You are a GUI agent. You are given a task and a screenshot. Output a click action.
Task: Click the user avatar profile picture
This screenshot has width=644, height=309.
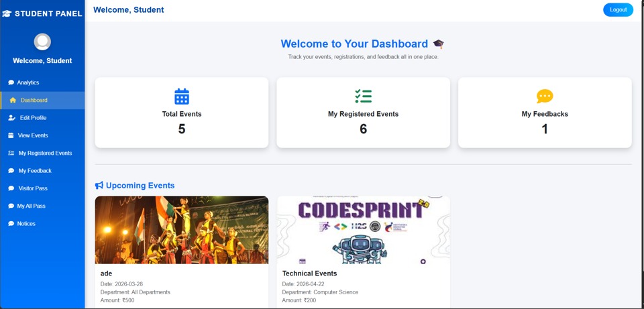pos(42,42)
